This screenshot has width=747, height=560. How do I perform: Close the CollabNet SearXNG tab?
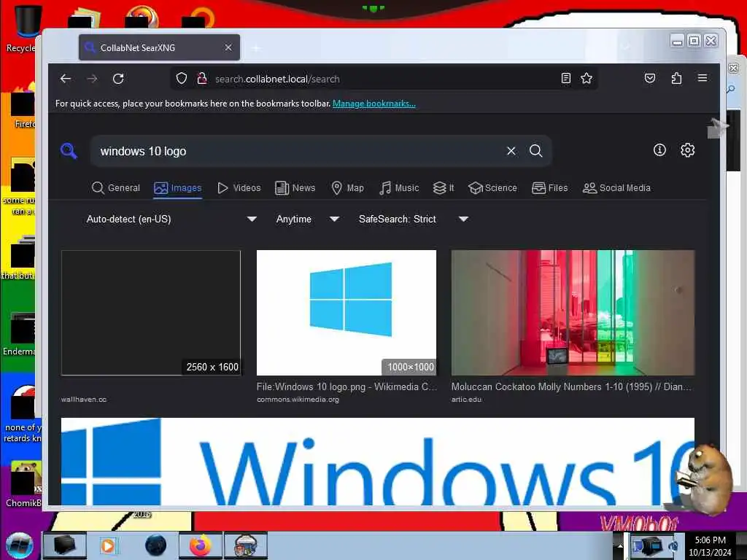228,47
